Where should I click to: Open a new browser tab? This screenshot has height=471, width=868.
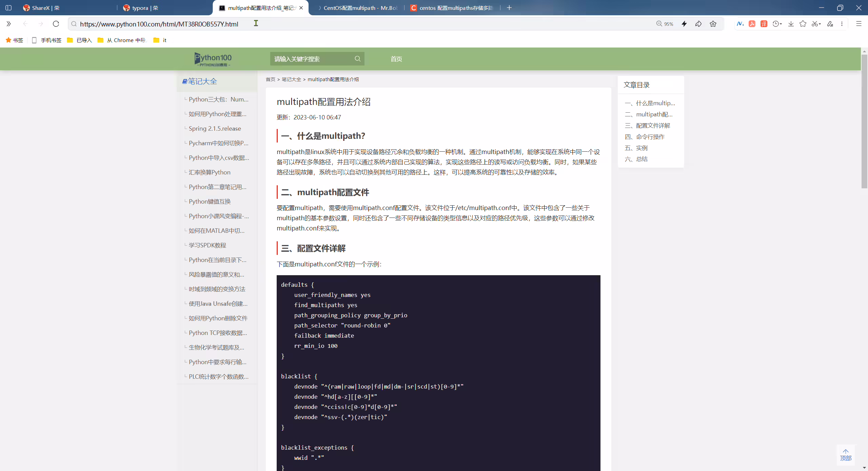tap(509, 8)
